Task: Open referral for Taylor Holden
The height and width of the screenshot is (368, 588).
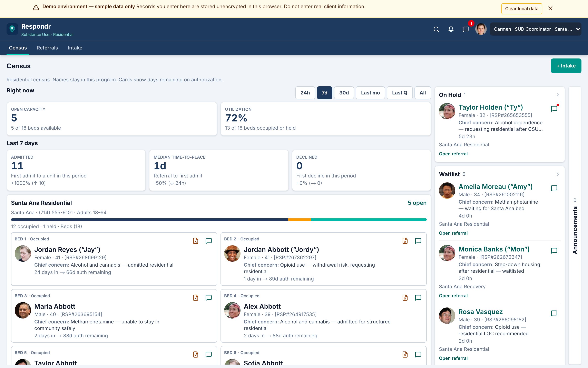Action: 453,154
